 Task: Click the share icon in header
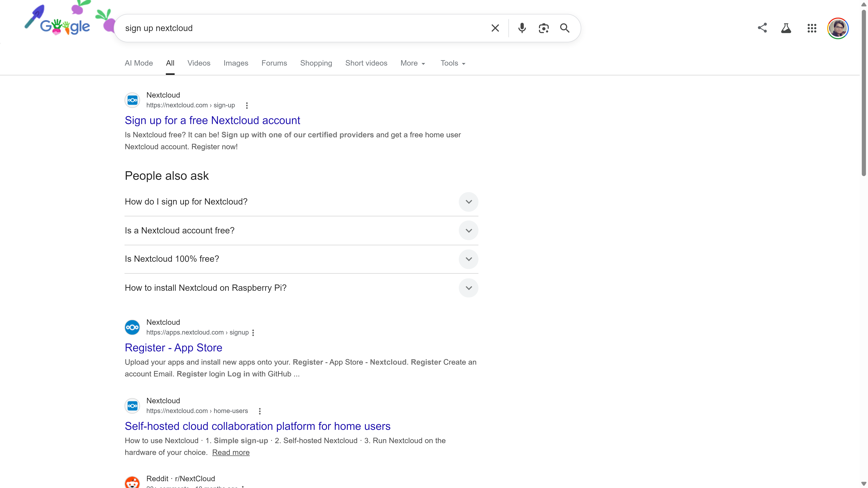coord(762,28)
